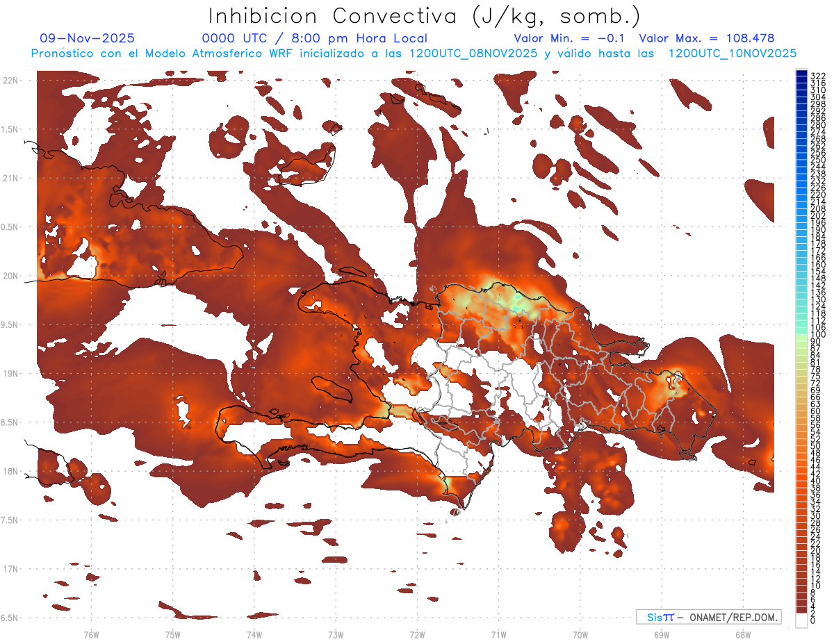Click the "70W" longitude label
This screenshot has height=644, width=834.
[580, 634]
